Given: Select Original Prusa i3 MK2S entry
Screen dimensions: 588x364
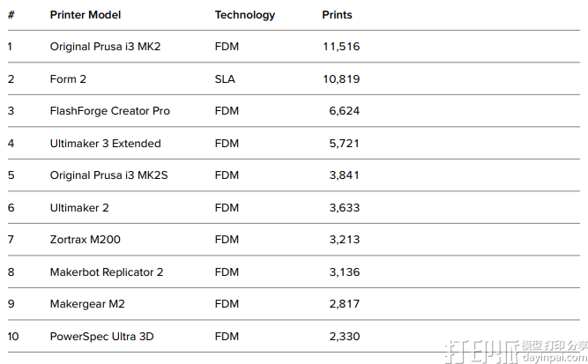Looking at the screenshot, I should coord(108,175).
